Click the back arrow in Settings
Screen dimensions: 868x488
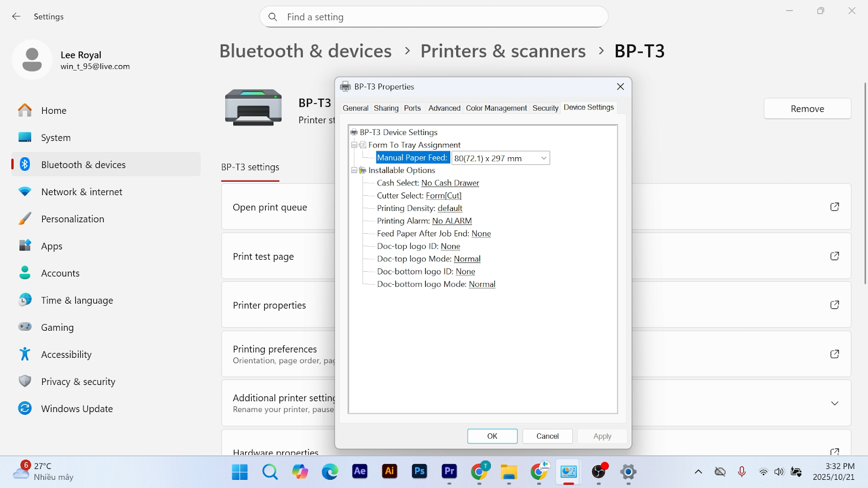16,17
